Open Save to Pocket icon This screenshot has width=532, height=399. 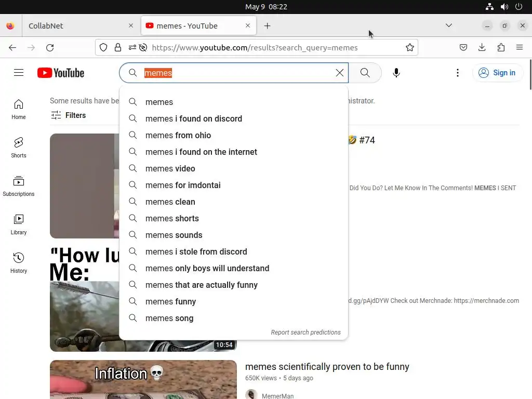(463, 47)
